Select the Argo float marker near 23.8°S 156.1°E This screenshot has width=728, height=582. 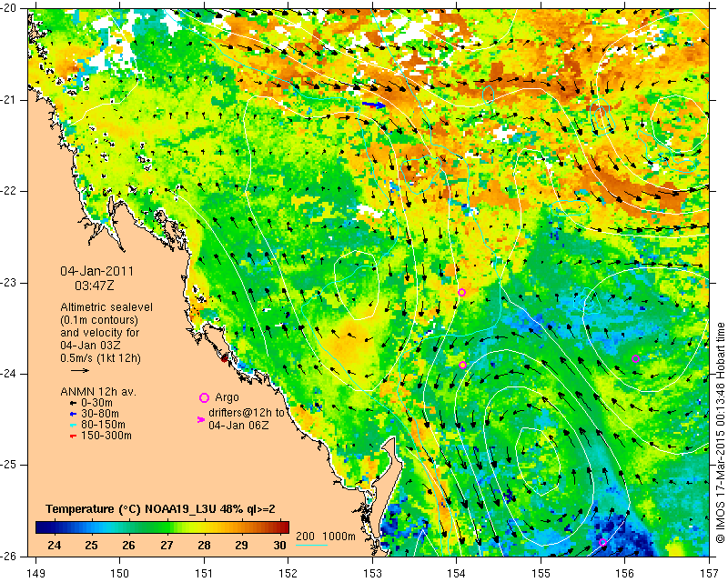[635, 359]
